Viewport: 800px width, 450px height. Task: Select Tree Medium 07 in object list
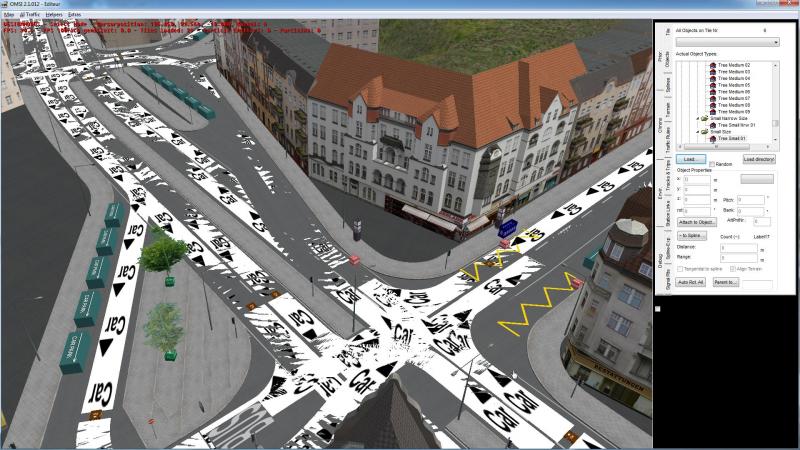[x=734, y=98]
